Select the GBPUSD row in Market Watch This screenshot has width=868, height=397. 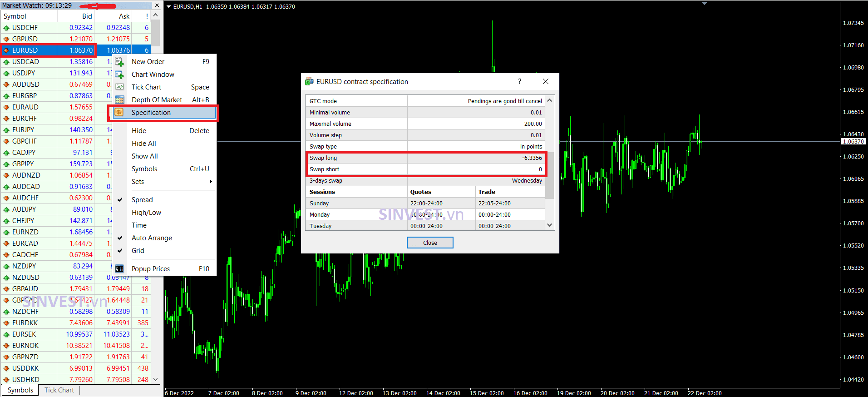pyautogui.click(x=75, y=39)
